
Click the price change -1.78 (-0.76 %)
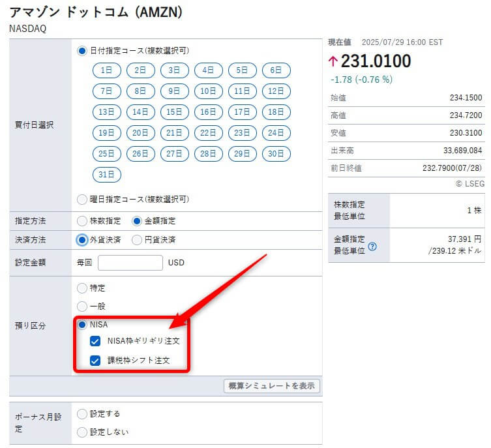click(361, 80)
